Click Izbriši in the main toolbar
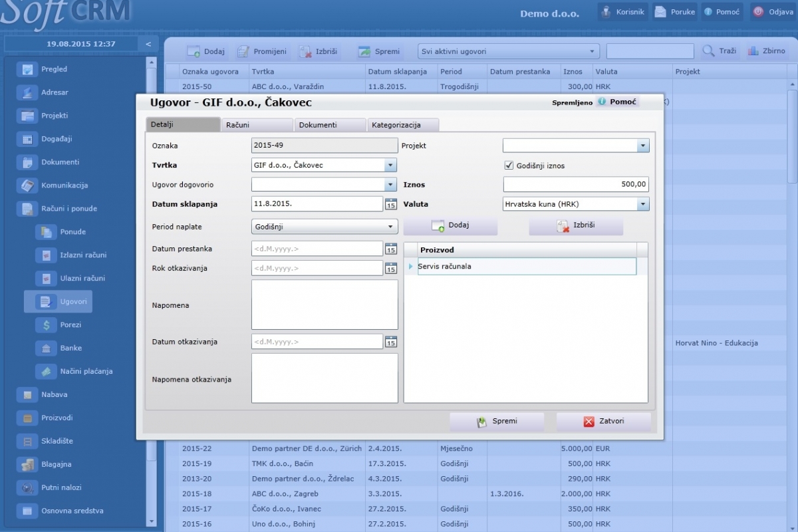The height and width of the screenshot is (532, 798). 319,51
